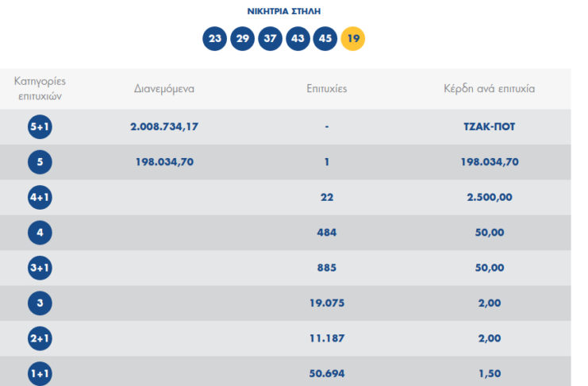Click the 2.008.734,17 distributed amount
Image resolution: width=588 pixels, height=386 pixels.
coord(164,127)
